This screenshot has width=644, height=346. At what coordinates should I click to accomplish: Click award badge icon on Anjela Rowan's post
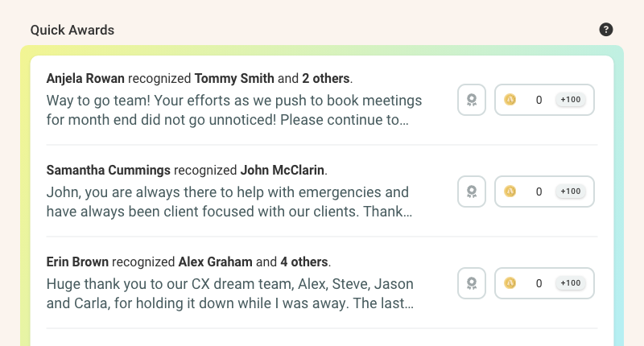tap(472, 100)
